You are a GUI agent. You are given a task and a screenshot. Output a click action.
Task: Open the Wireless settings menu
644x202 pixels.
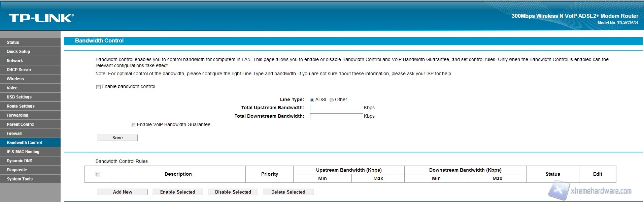pos(15,79)
